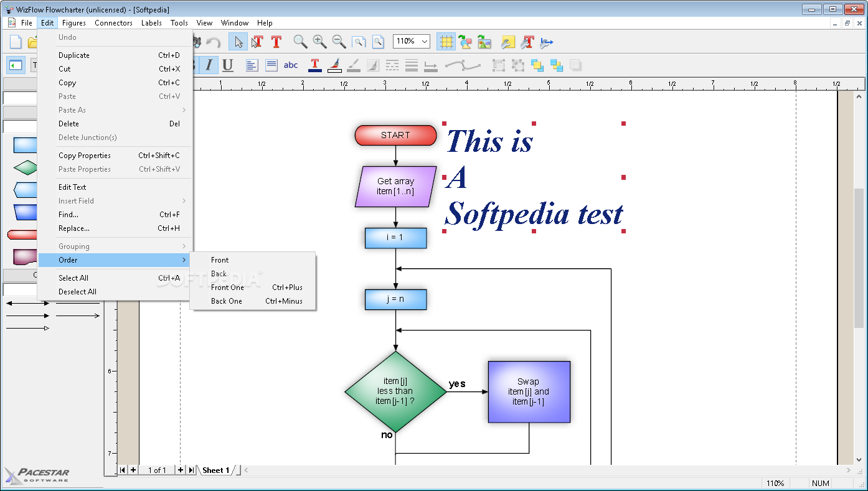
Task: Choose Deselect All in Edit menu
Action: tap(115, 292)
